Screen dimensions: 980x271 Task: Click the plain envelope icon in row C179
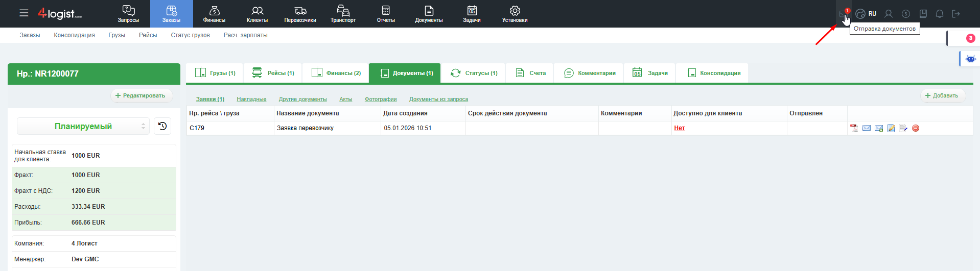pyautogui.click(x=867, y=128)
